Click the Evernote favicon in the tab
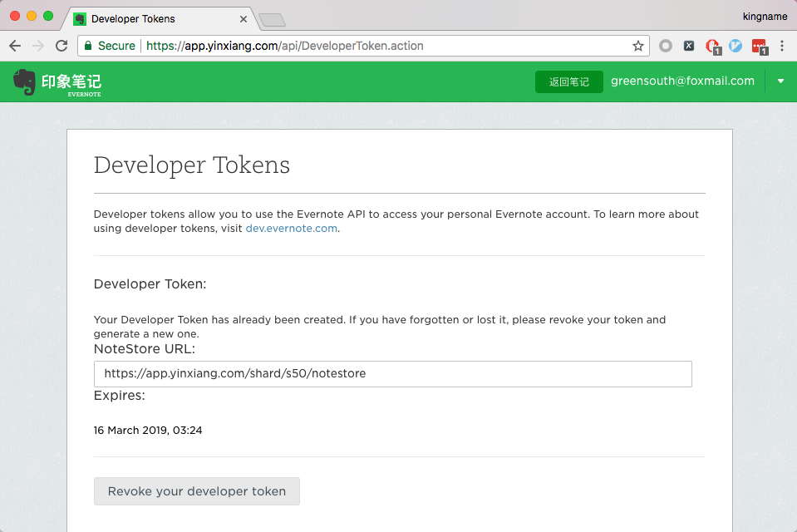This screenshot has height=532, width=797. point(80,19)
